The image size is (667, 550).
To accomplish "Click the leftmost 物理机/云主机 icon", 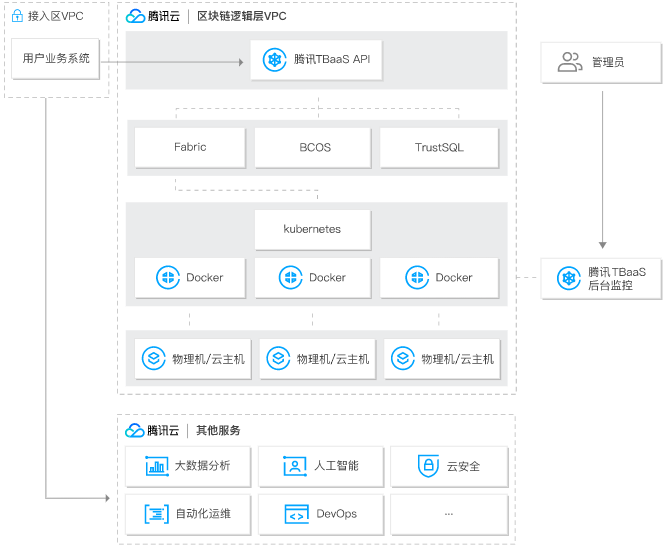I will tap(154, 358).
